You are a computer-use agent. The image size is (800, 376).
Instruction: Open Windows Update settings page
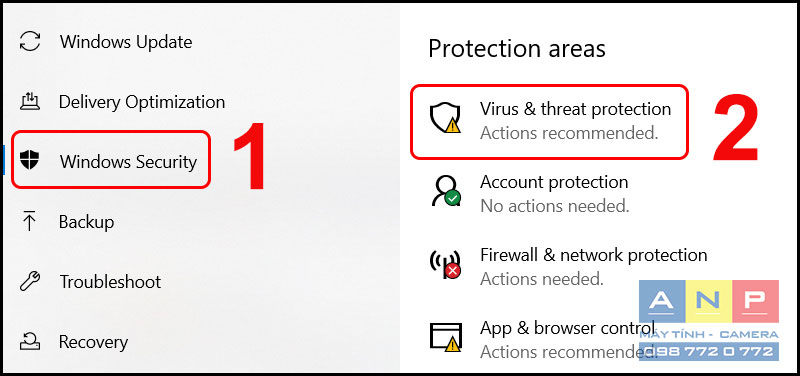[x=126, y=42]
